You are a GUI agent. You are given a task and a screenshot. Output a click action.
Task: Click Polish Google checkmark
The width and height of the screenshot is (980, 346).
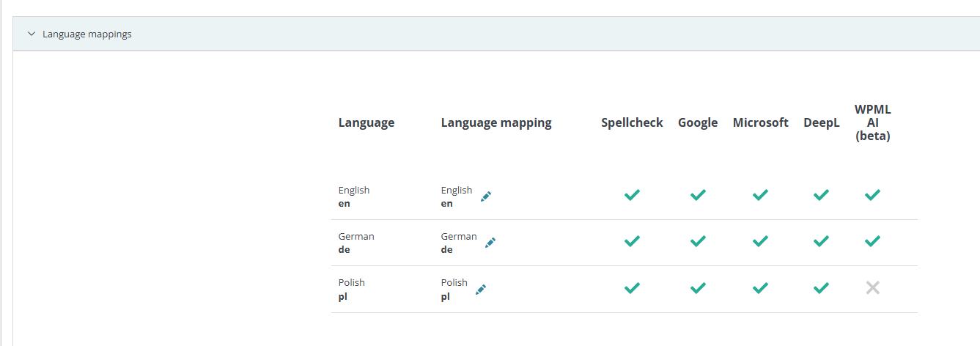[698, 288]
